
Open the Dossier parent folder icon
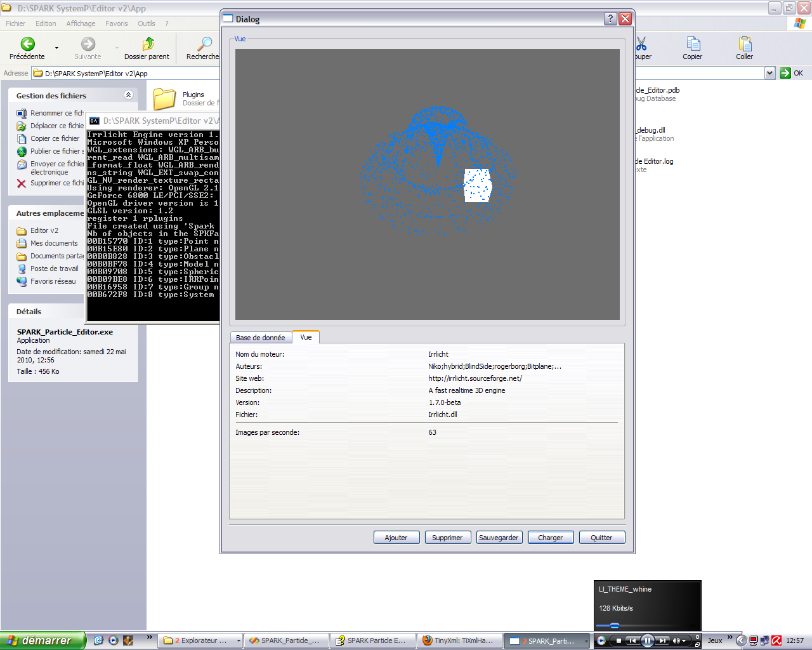pyautogui.click(x=148, y=44)
